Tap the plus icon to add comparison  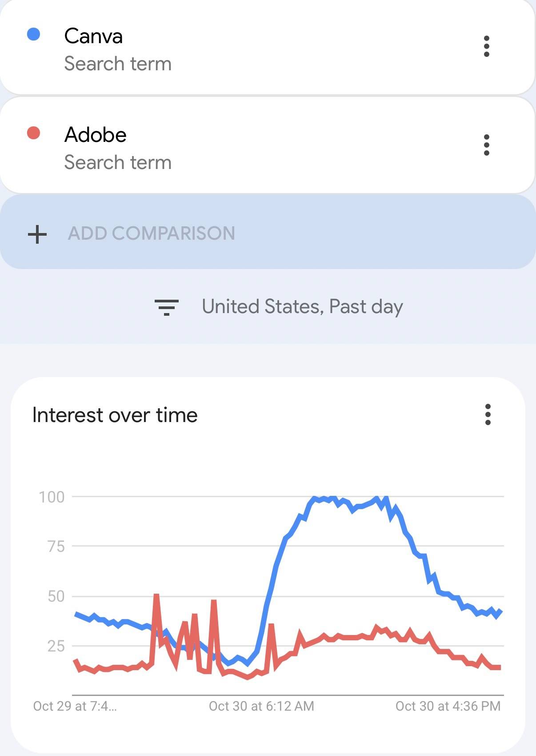click(37, 234)
